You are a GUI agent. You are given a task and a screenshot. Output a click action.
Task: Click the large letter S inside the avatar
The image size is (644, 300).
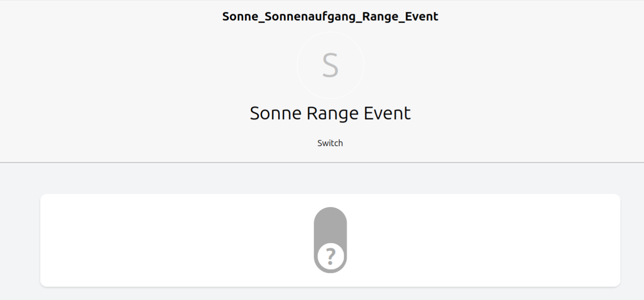click(330, 66)
